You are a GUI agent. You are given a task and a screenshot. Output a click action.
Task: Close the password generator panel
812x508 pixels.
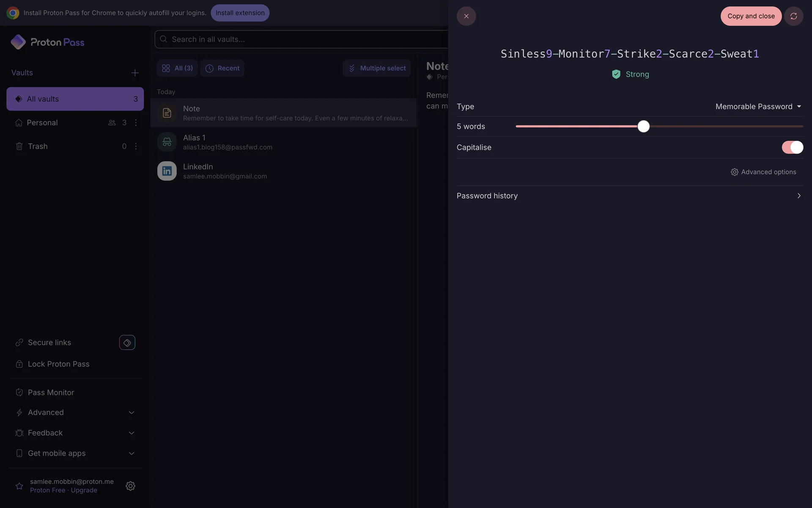466,16
